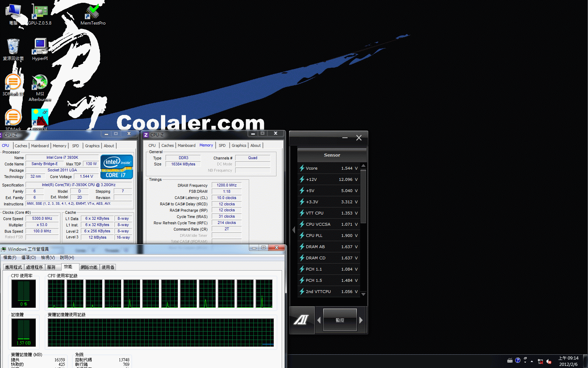This screenshot has width=588, height=368.
Task: Click the Multiplier value x 53.0
Action: 42,225
